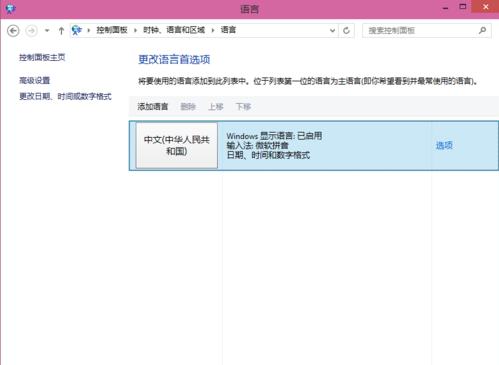Click the 日期、时间和数字格式 row text
The height and width of the screenshot is (365, 499).
[268, 155]
